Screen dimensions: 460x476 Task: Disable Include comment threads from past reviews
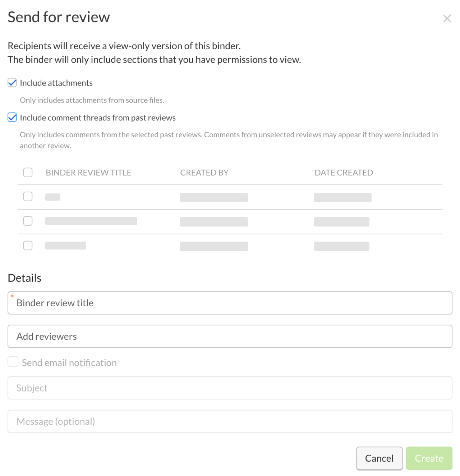pyautogui.click(x=12, y=117)
